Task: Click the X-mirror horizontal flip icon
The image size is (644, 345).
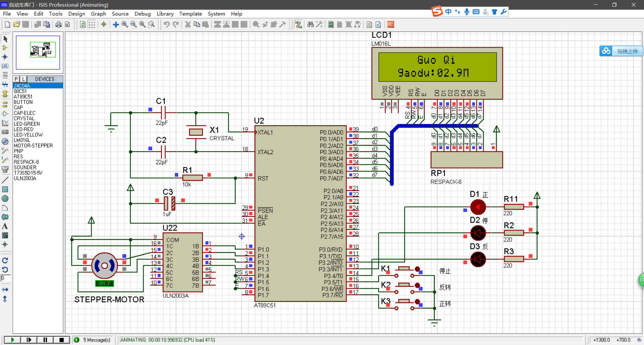Action: pos(5,289)
